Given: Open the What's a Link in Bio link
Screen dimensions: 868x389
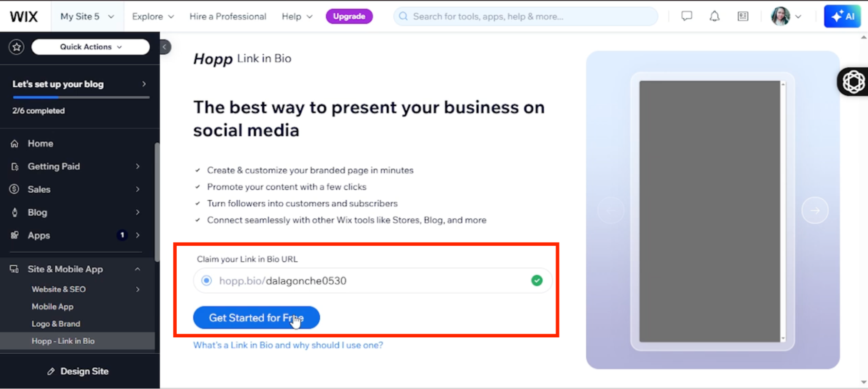Looking at the screenshot, I should (288, 345).
